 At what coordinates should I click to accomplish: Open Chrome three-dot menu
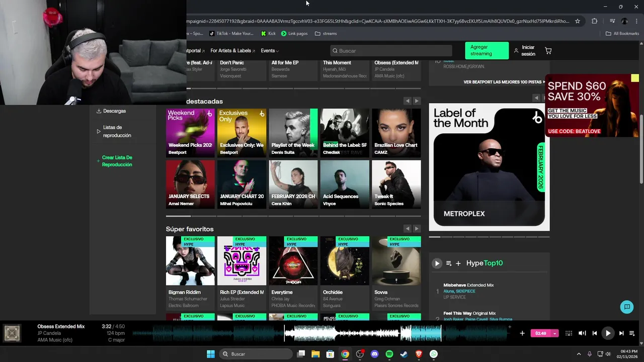pyautogui.click(x=636, y=21)
